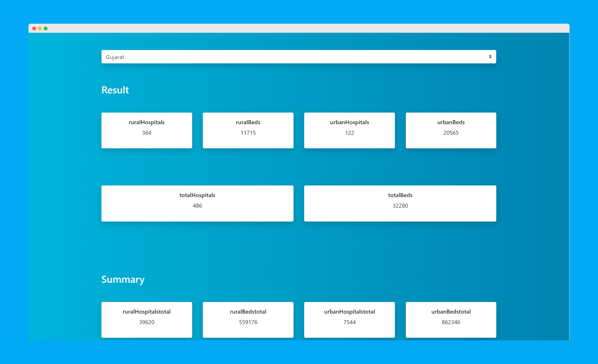Click the ruralHospitalstotal summary card
The width and height of the screenshot is (598, 364).
[147, 319]
